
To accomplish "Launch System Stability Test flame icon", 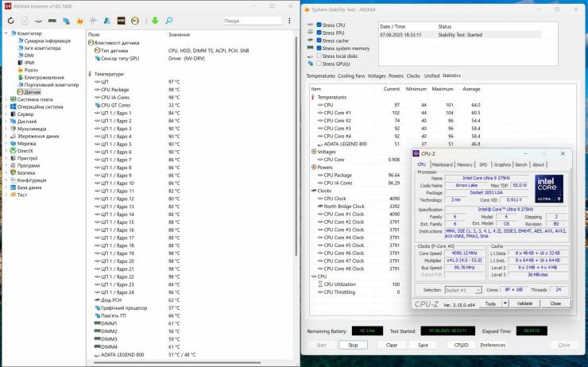I will click(x=79, y=21).
